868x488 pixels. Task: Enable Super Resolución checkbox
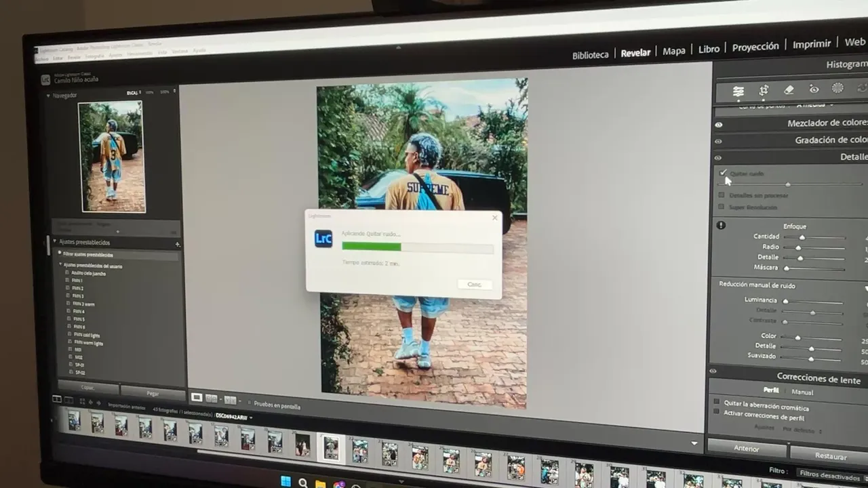click(722, 207)
